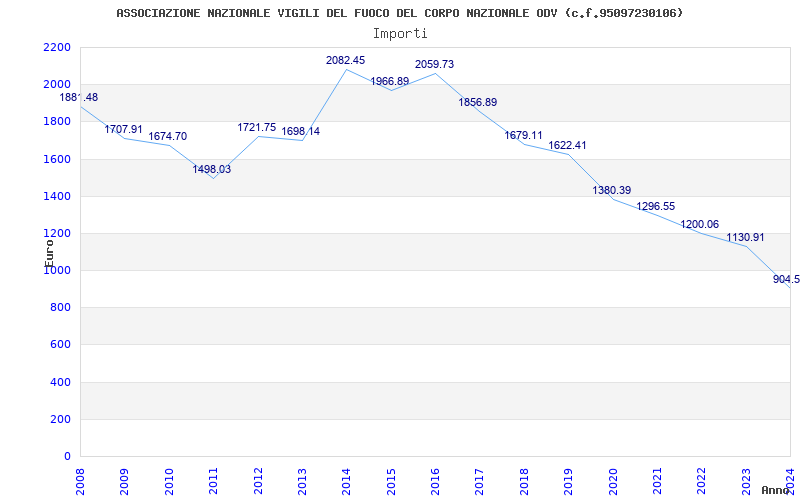
Task: Click the 2023 year label on x-axis
Action: click(746, 481)
